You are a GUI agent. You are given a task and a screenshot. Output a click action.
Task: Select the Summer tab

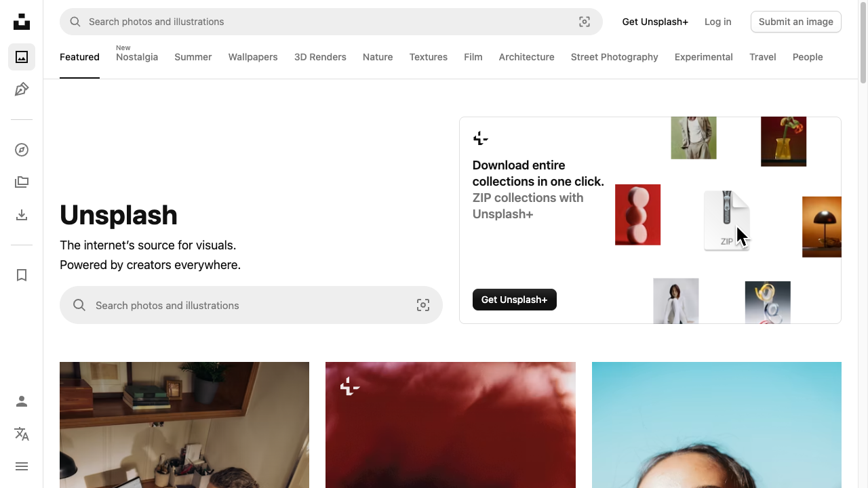point(193,57)
